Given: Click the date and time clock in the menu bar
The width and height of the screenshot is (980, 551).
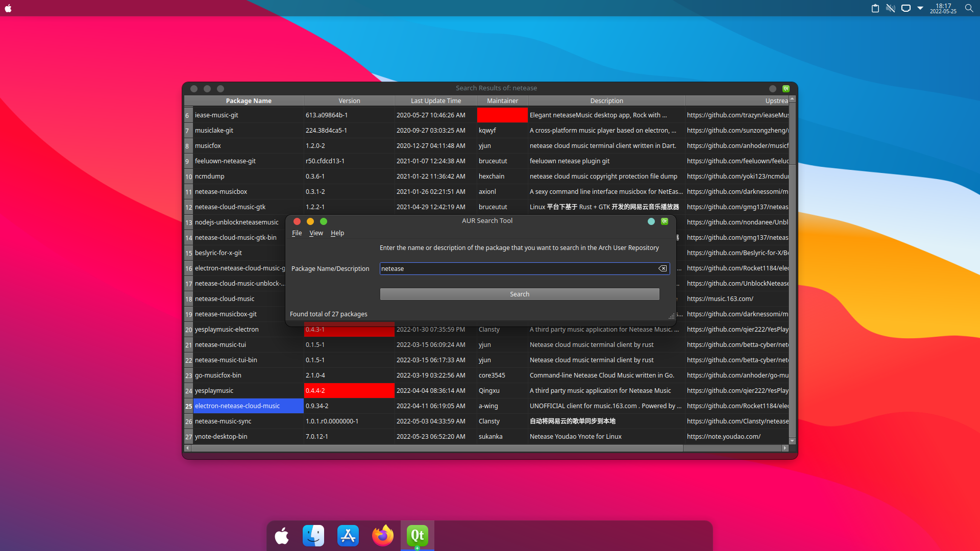Looking at the screenshot, I should click(x=943, y=8).
